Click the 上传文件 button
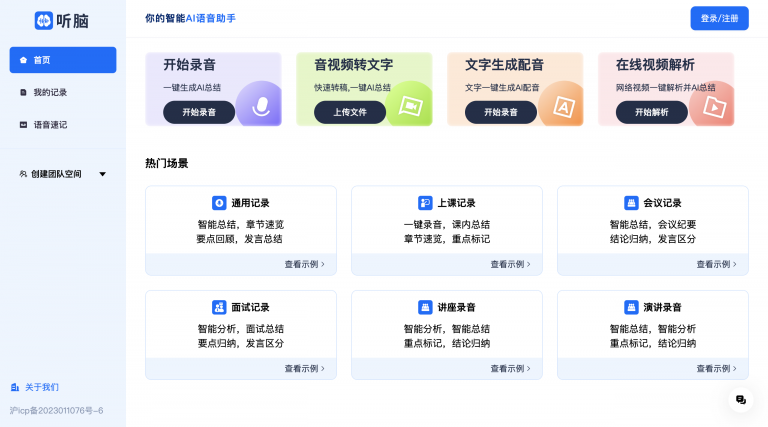The width and height of the screenshot is (768, 427). coord(350,112)
